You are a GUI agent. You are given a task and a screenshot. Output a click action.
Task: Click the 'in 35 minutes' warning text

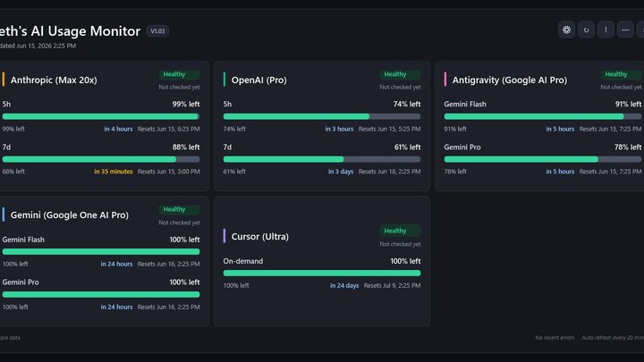tap(114, 172)
